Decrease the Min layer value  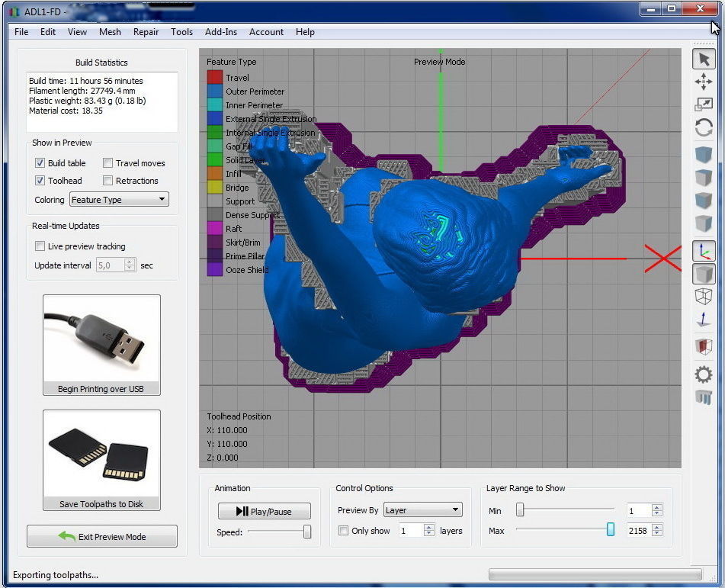click(657, 513)
